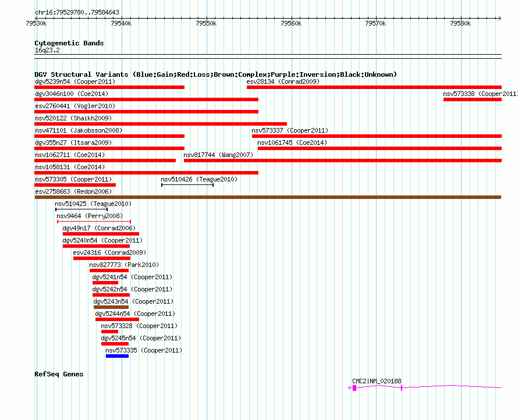Image resolution: width=518 pixels, height=420 pixels.
Task: Select nsv573328 (Cooper2011) label
Action: point(139,326)
